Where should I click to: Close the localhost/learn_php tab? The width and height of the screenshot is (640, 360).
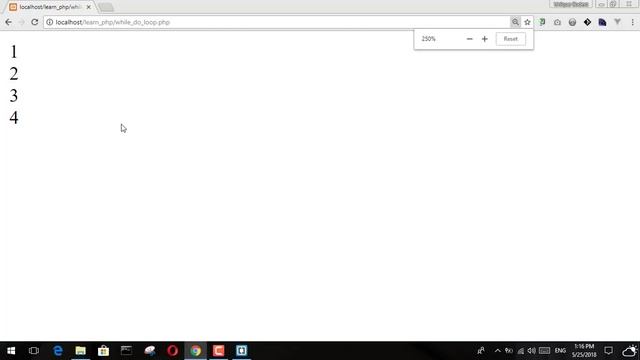89,7
